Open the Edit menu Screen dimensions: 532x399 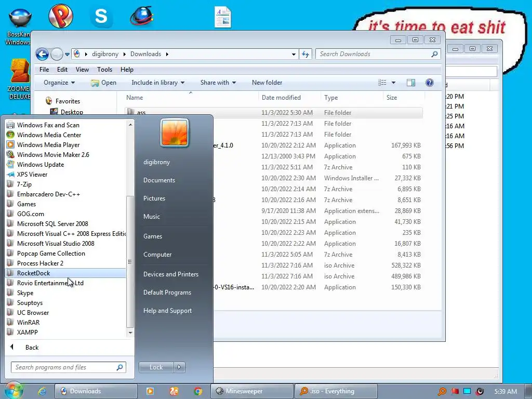click(x=62, y=70)
